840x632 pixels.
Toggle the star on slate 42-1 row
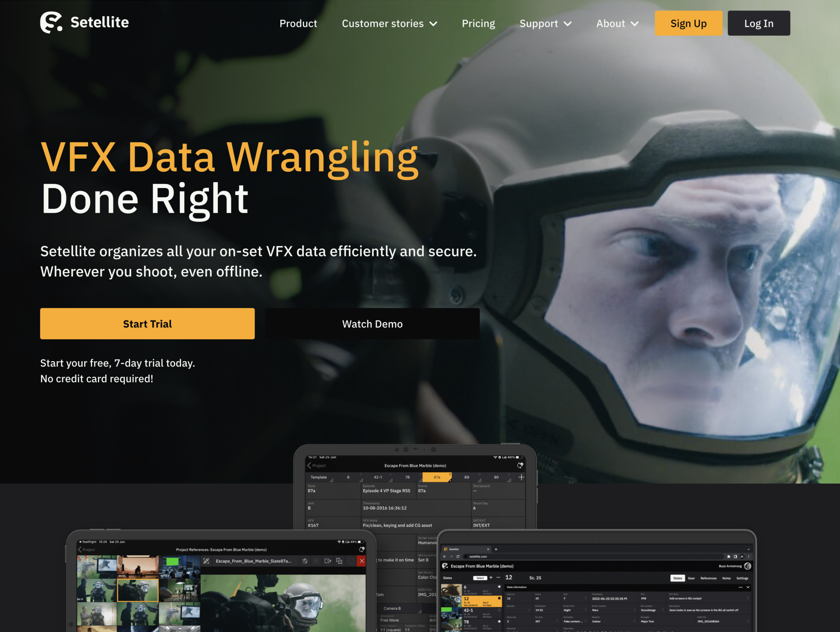click(x=499, y=610)
